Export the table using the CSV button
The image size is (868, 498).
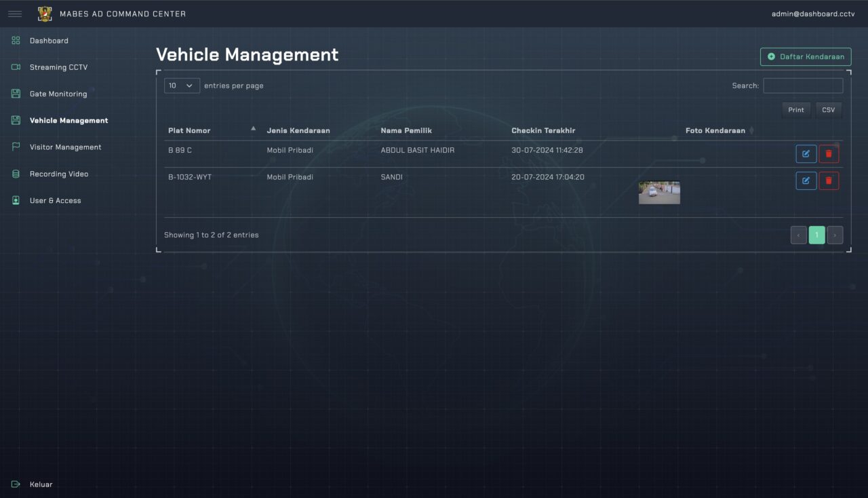click(828, 109)
